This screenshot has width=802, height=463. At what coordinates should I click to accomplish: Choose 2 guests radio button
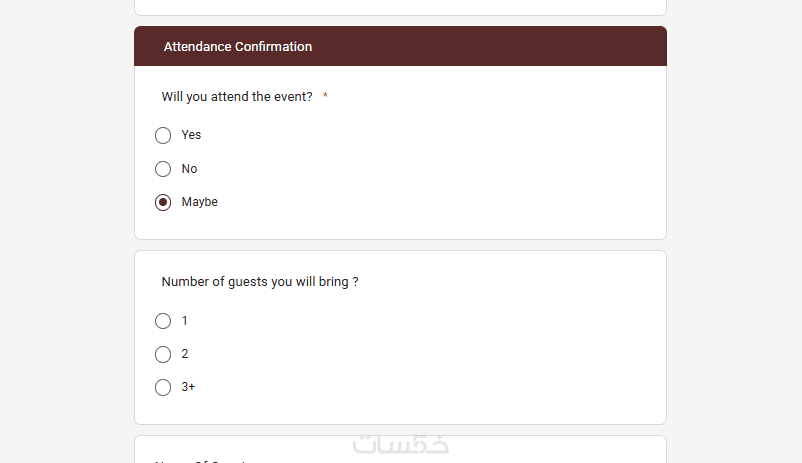coord(163,354)
